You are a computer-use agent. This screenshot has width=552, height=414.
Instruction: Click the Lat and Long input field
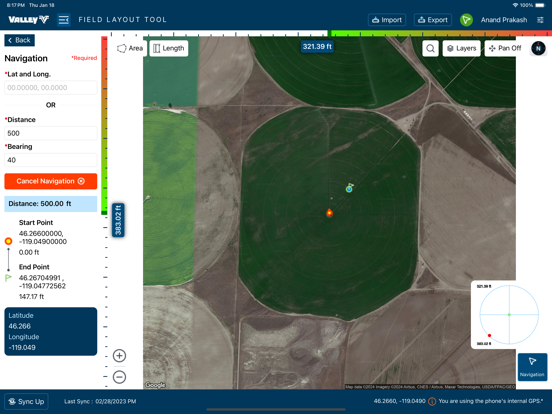pyautogui.click(x=51, y=88)
